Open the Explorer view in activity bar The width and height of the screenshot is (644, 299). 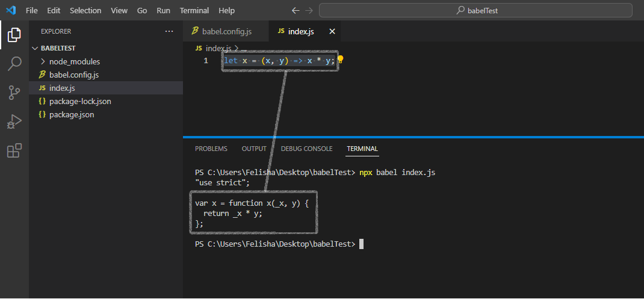[x=14, y=35]
